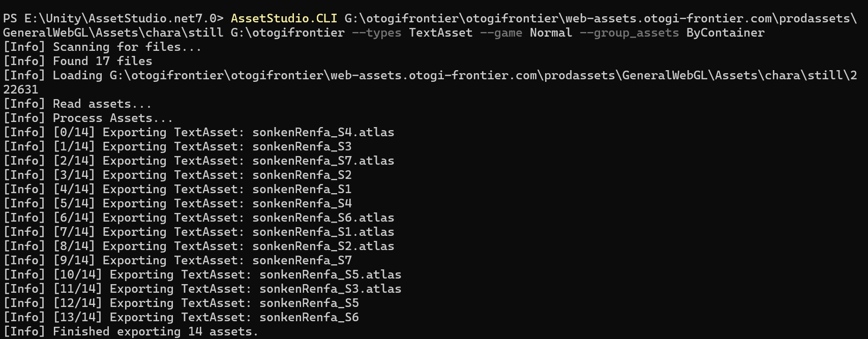Click the ByContainer argument text
The height and width of the screenshot is (339, 868).
[x=725, y=33]
